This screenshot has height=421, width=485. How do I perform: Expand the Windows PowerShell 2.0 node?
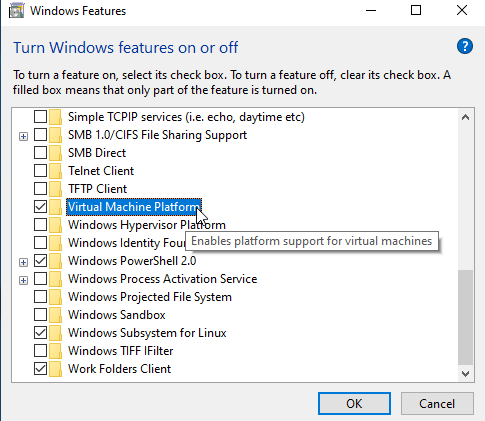tap(23, 262)
